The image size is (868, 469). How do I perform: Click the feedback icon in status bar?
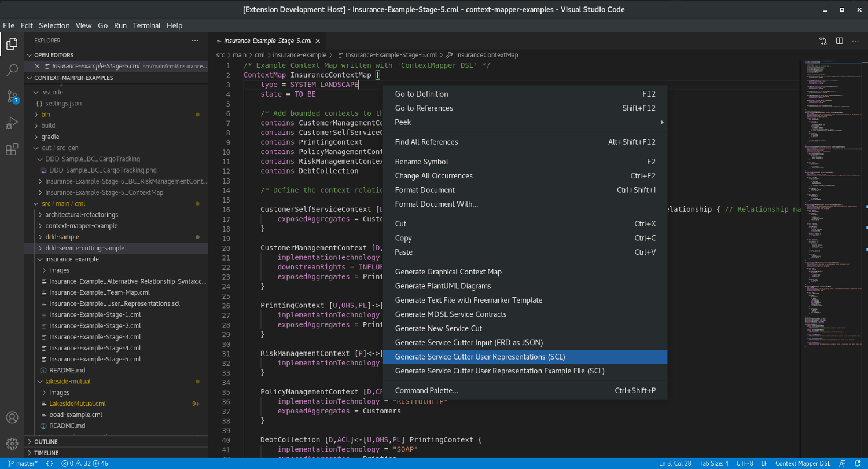tap(842, 463)
